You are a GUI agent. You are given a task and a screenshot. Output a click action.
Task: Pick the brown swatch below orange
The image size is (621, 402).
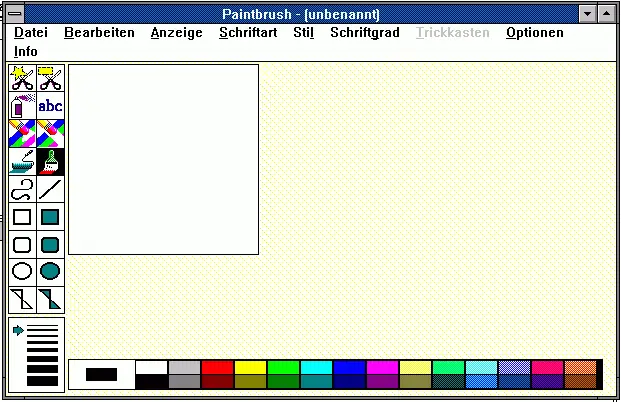[x=581, y=382]
